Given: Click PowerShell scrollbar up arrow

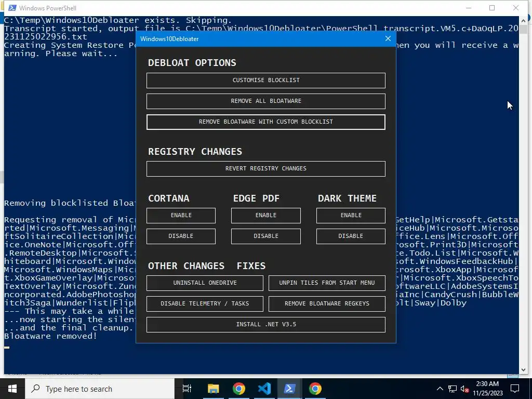Looking at the screenshot, I should click(x=523, y=21).
